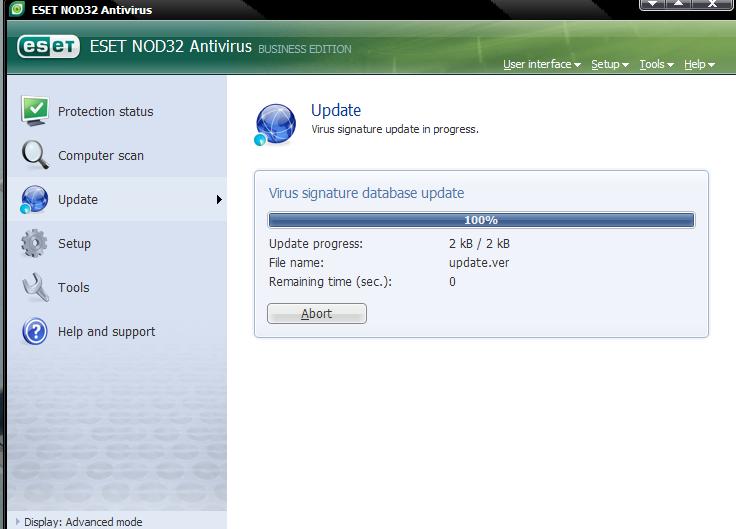Click 'Virus signature update in progress.' text

[x=395, y=130]
